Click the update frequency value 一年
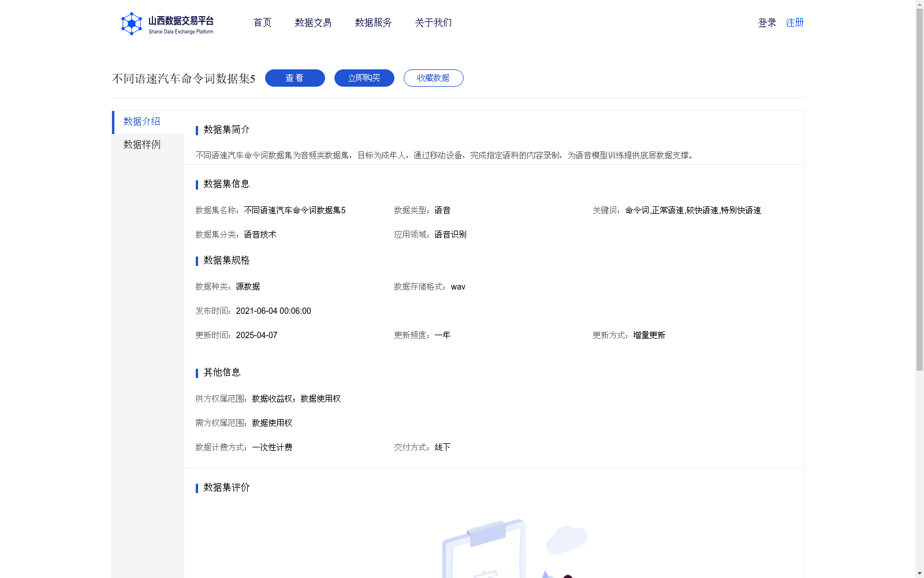The width and height of the screenshot is (924, 578). click(x=442, y=335)
